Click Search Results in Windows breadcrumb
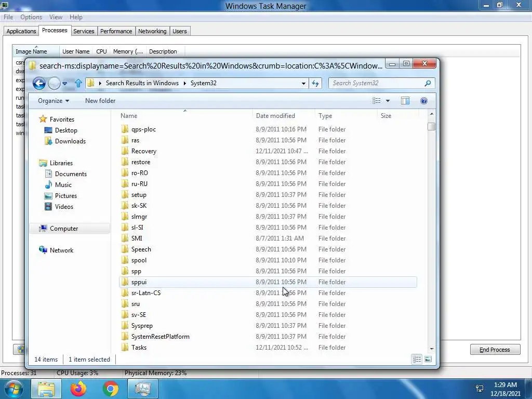 pos(142,83)
